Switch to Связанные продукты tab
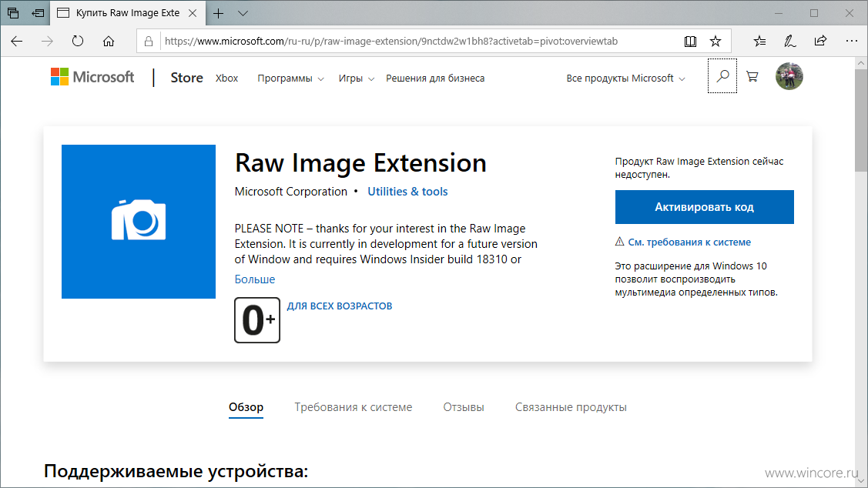The width and height of the screenshot is (868, 488). click(x=571, y=407)
